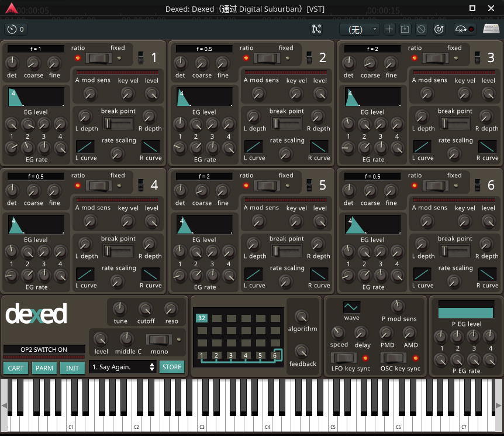Click operator 1 frequency display 'f = 1'

[x=36, y=49]
